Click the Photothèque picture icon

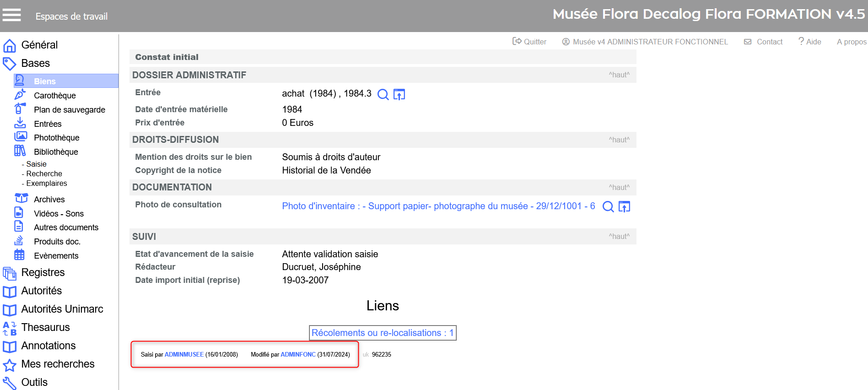click(x=21, y=137)
